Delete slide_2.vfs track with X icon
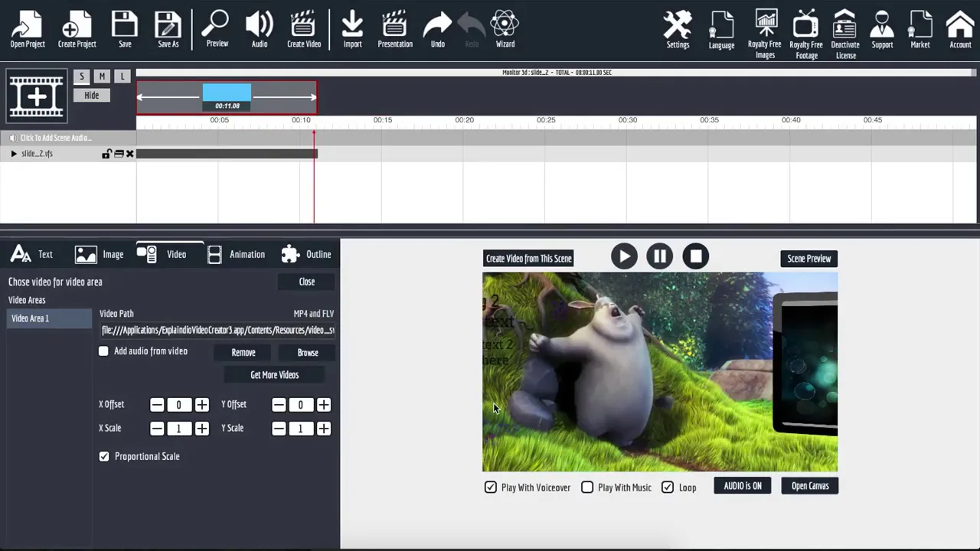980x551 pixels. pos(129,154)
